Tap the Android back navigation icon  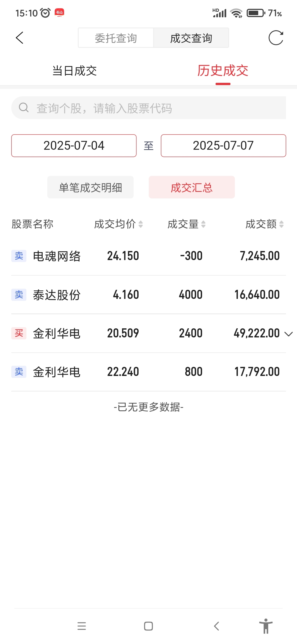[x=216, y=626]
